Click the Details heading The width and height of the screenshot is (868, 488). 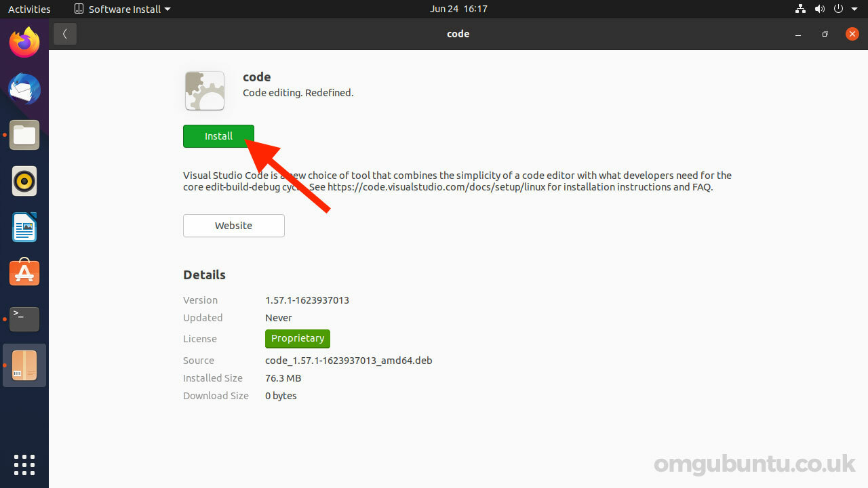pyautogui.click(x=204, y=274)
